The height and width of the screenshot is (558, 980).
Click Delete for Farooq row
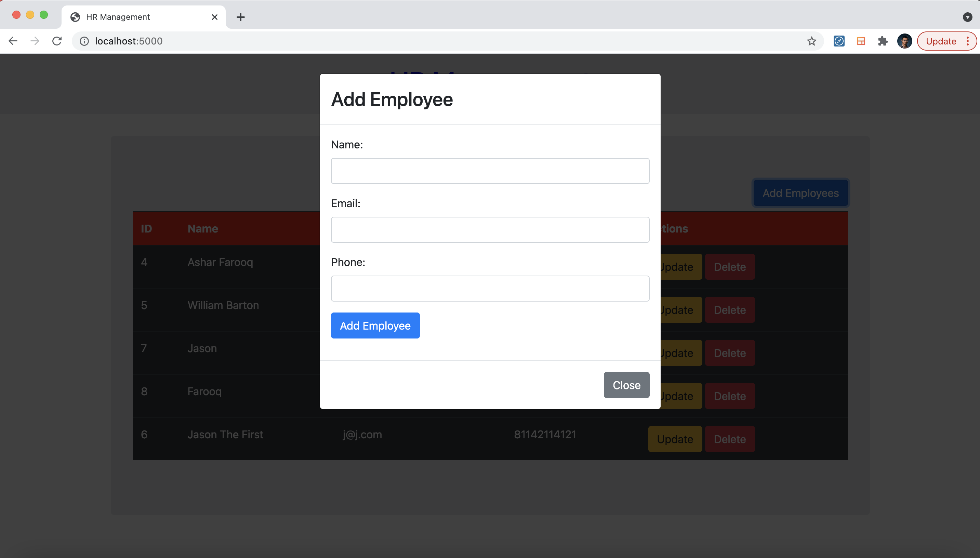pyautogui.click(x=730, y=396)
